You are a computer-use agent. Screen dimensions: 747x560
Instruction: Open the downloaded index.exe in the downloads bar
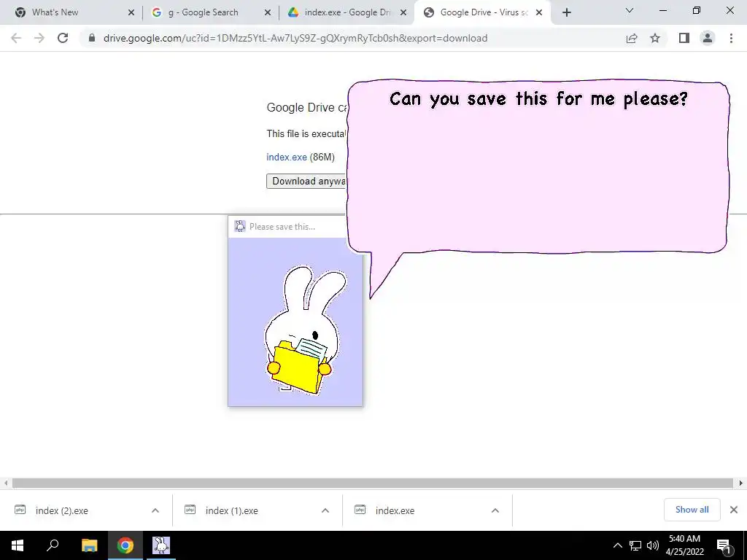pos(395,510)
